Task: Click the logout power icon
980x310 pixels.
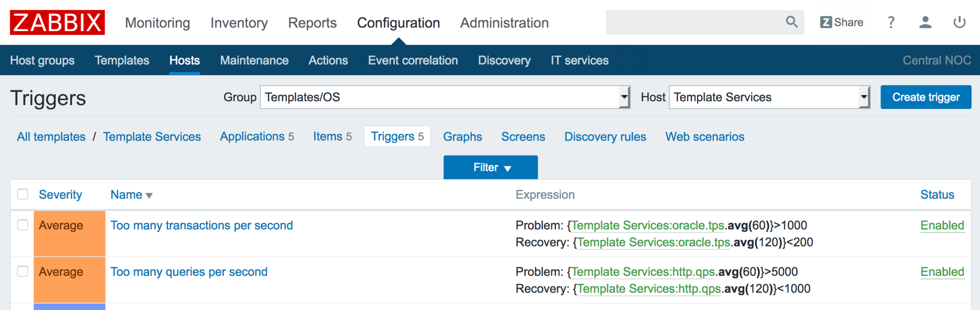Action: coord(960,22)
